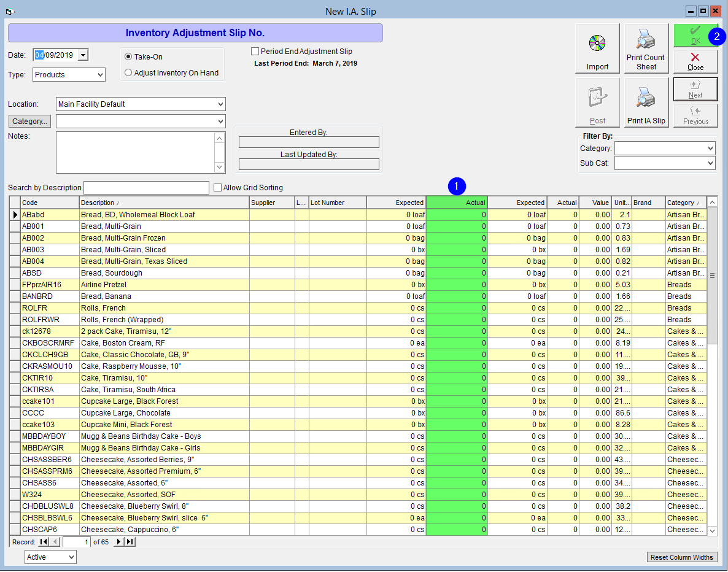This screenshot has width=728, height=572.
Task: Go to Next slip arrow button
Action: pyautogui.click(x=695, y=89)
